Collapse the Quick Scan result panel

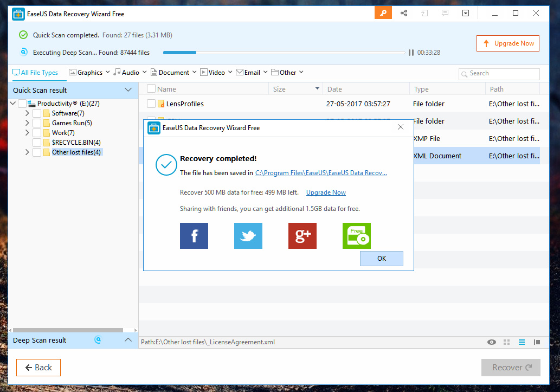click(x=128, y=90)
